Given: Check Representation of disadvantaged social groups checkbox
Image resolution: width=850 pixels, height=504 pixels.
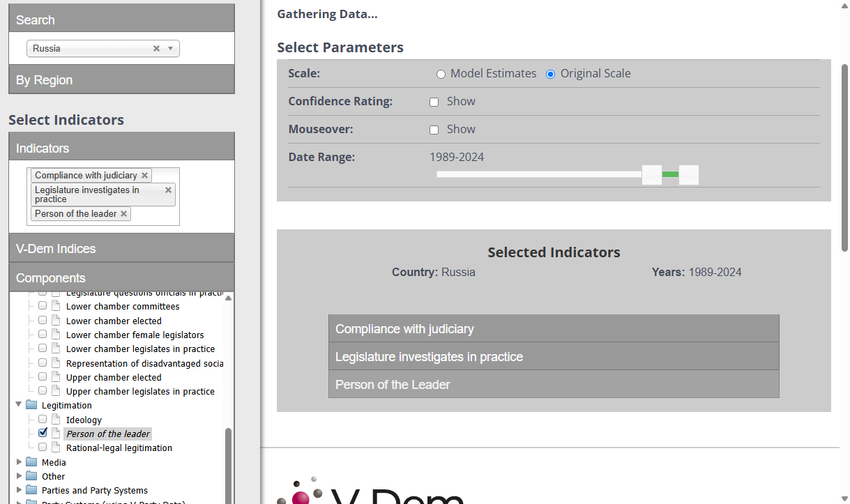Looking at the screenshot, I should [43, 362].
